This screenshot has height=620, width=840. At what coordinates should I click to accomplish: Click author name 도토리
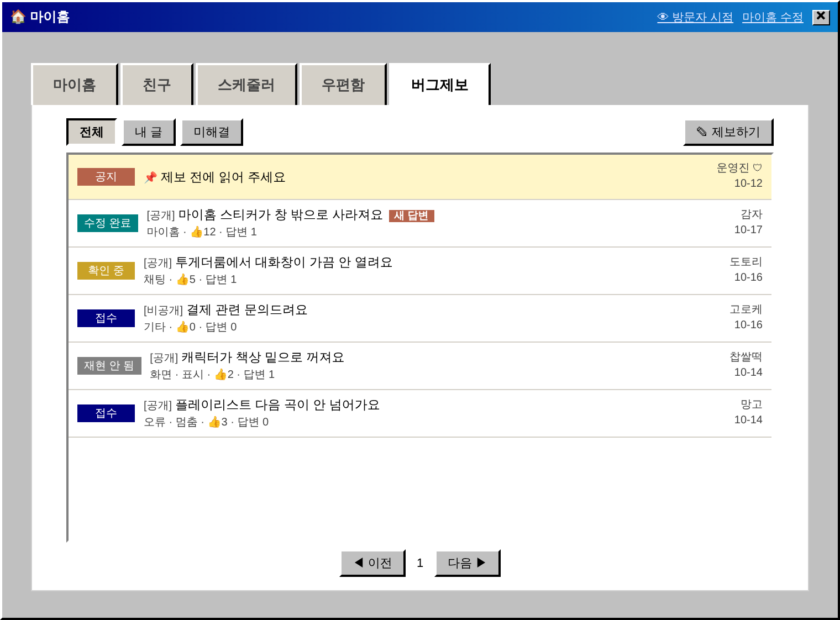(746, 262)
